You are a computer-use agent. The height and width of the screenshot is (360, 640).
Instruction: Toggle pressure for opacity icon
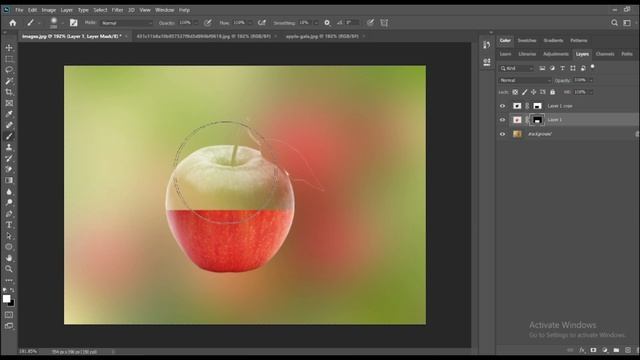pos(208,23)
